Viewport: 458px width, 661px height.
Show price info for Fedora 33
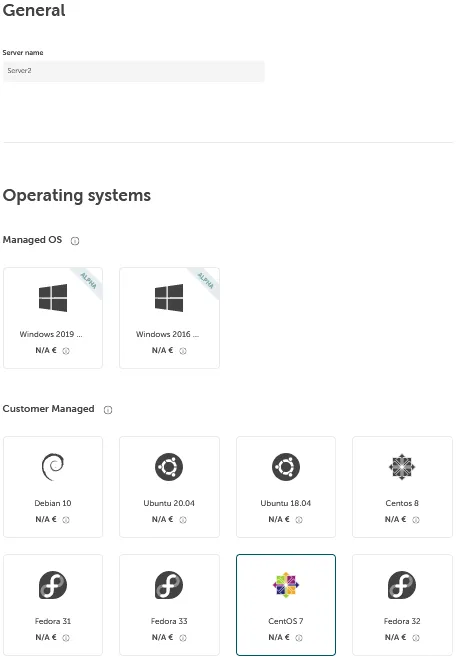[x=183, y=638]
